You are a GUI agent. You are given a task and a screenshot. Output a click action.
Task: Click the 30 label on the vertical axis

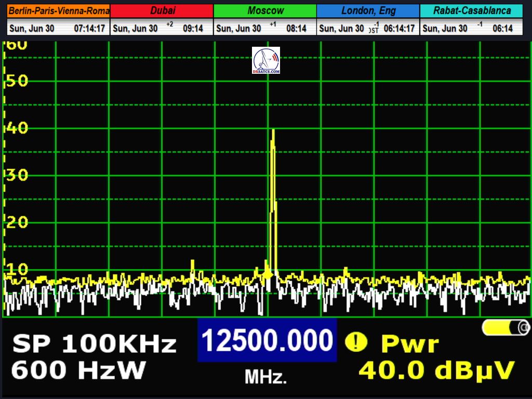(x=16, y=175)
